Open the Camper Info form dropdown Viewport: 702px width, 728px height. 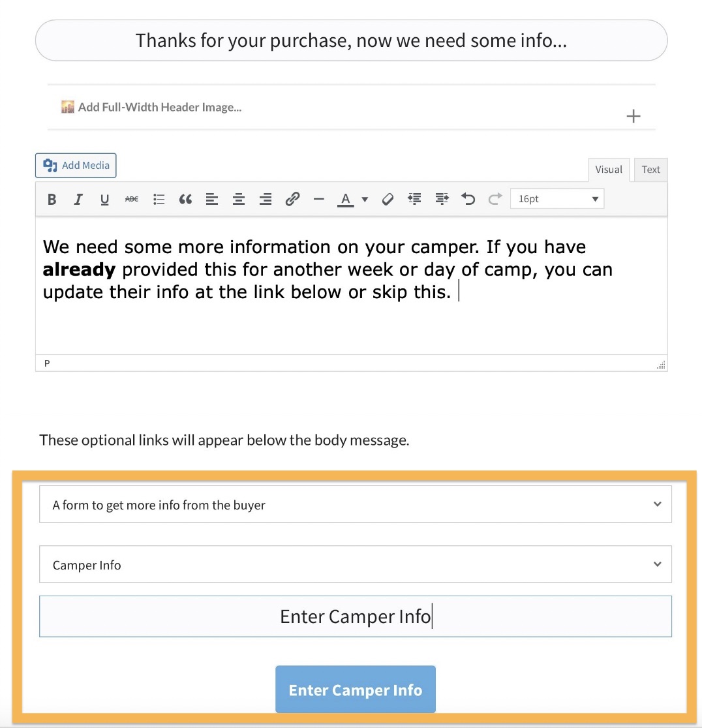click(x=356, y=564)
